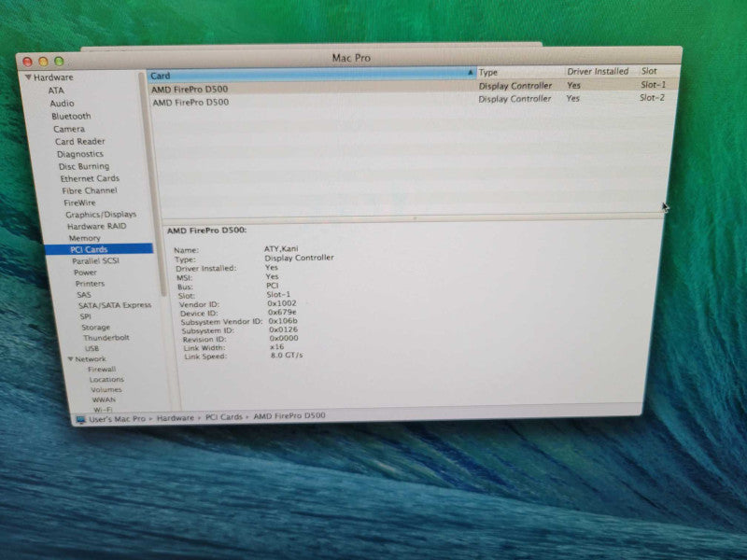
Task: Open SATA/SATA Express entry
Action: pos(115,305)
